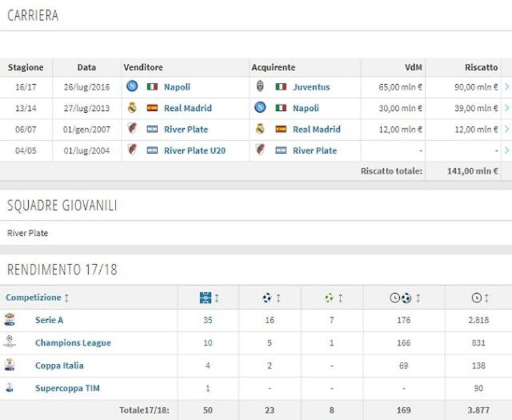The width and height of the screenshot is (512, 420).
Task: Open Serie A appearances count 35
Action: coord(208,320)
